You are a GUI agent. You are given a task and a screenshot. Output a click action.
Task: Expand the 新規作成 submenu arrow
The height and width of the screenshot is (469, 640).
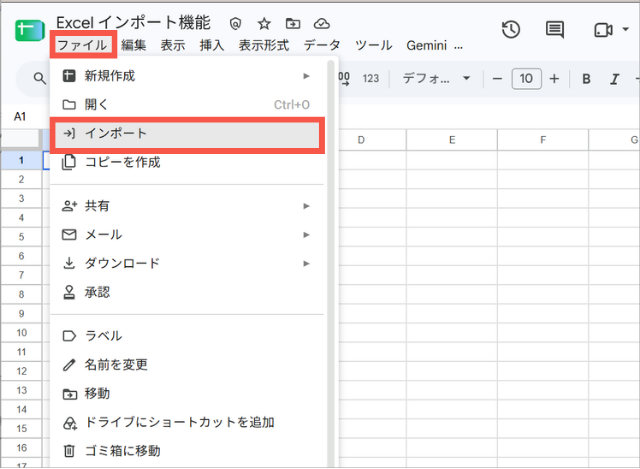click(x=306, y=76)
